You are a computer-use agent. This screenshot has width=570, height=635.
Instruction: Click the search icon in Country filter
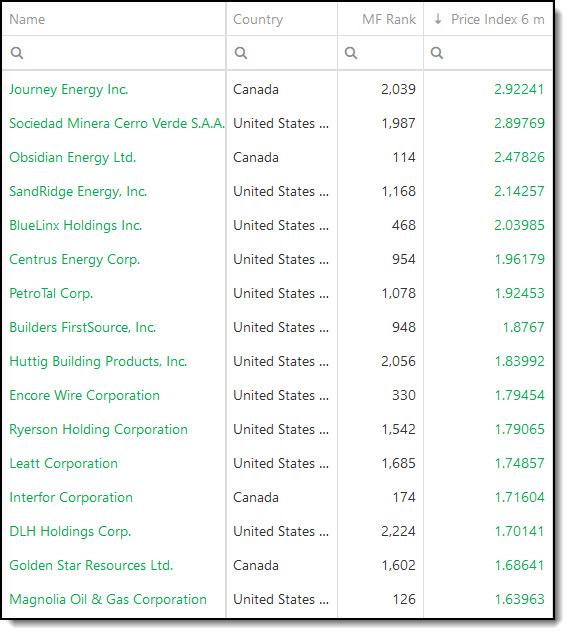tap(241, 53)
